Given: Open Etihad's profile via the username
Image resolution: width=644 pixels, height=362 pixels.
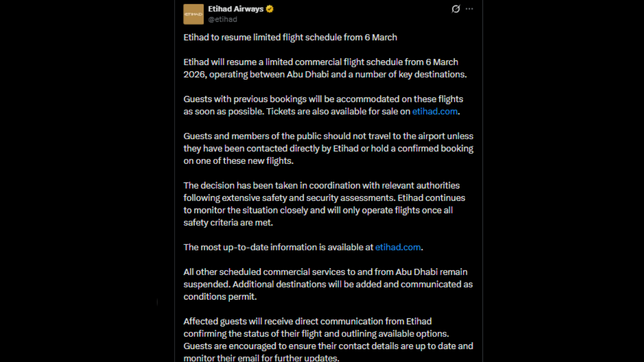Looking at the screenshot, I should point(222,19).
